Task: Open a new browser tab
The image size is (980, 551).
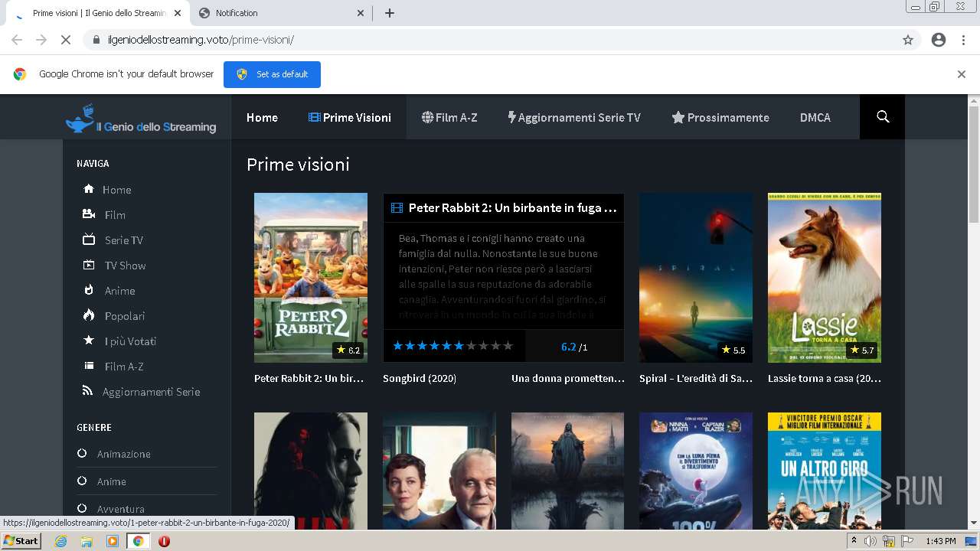Action: [390, 13]
